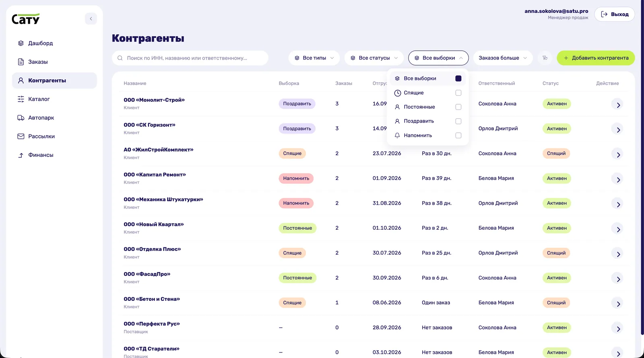
Task: Click the Напомнить tag for ООО «Капитал Ремонт»
Action: (x=296, y=178)
